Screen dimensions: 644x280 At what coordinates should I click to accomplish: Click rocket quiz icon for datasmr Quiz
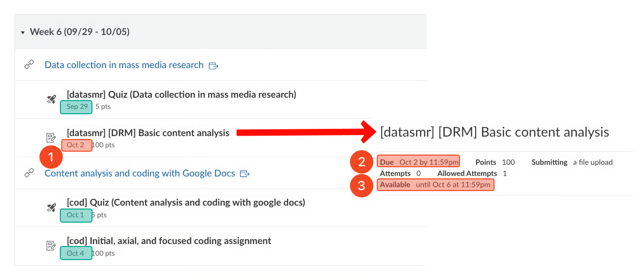pos(51,99)
